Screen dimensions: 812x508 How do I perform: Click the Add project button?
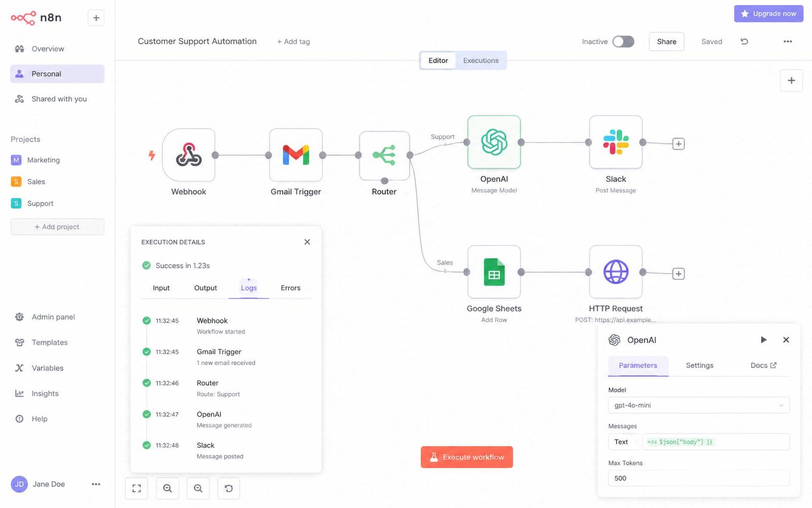(57, 227)
